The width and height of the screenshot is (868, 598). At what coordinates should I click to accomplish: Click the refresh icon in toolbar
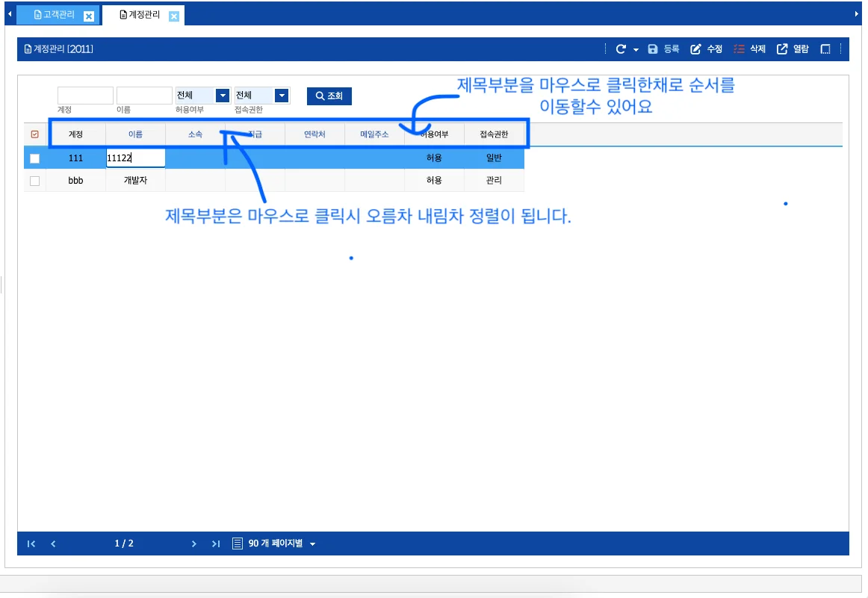pyautogui.click(x=621, y=49)
